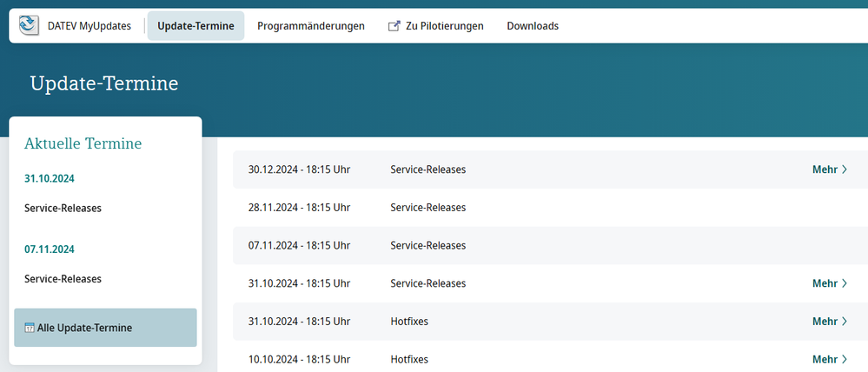Image resolution: width=868 pixels, height=372 pixels.
Task: Click the 07.11.2024 date in Aktuelle Termine
Action: (50, 249)
